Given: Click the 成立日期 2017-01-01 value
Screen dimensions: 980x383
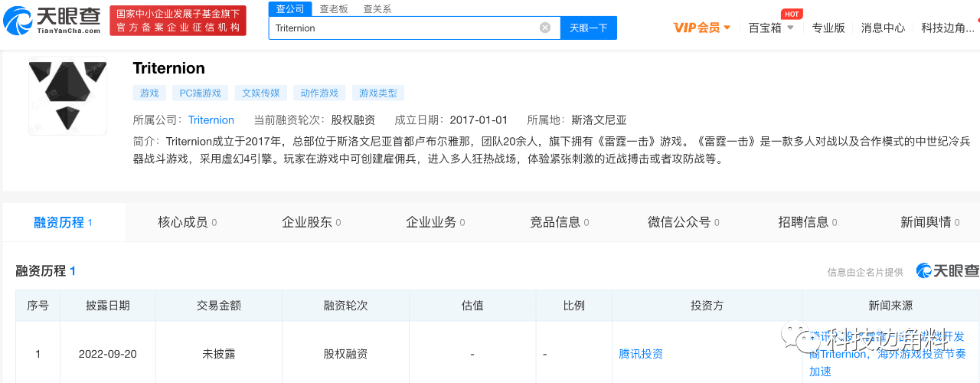Looking at the screenshot, I should (x=479, y=120).
